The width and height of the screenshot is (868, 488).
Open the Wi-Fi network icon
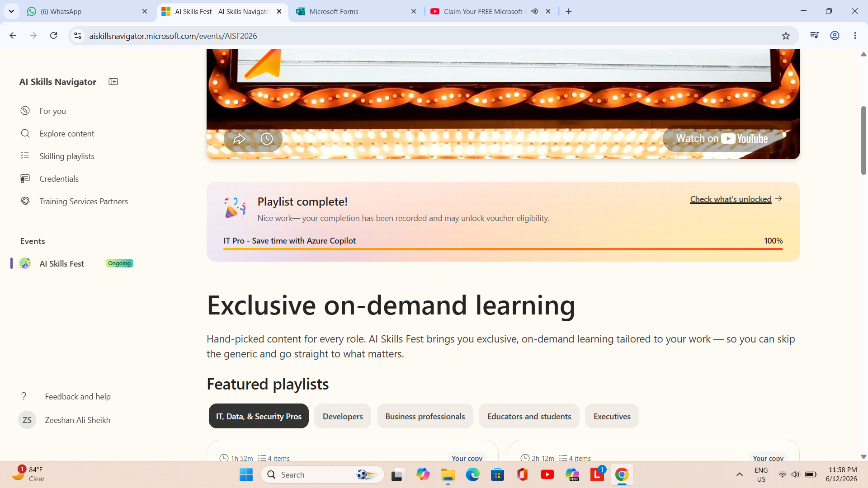(782, 474)
